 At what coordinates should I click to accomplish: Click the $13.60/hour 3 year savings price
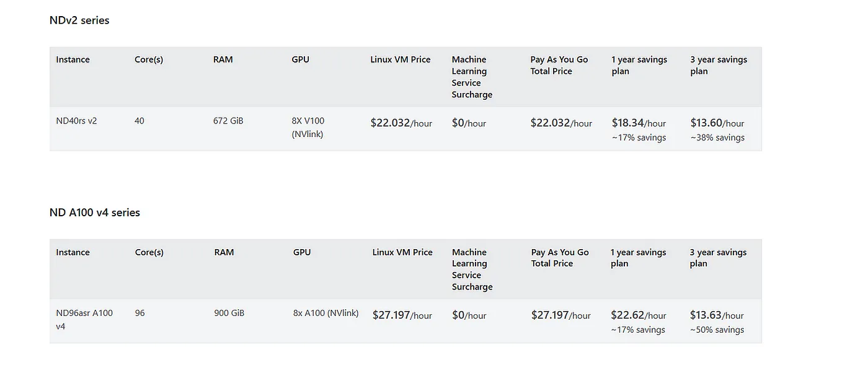click(x=717, y=123)
